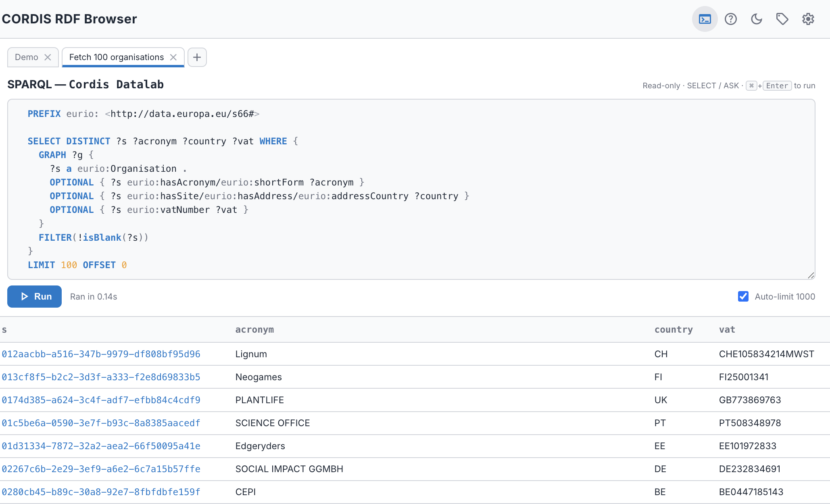Open organisation link 02267c6b-2e29-3ef9-a6e2-6c7a15b57ffe
The image size is (830, 504).
(101, 469)
